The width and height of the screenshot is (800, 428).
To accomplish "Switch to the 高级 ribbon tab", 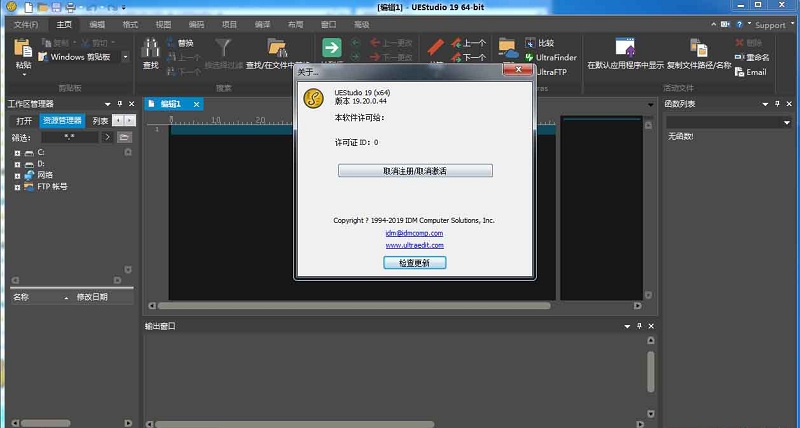I will (x=361, y=24).
